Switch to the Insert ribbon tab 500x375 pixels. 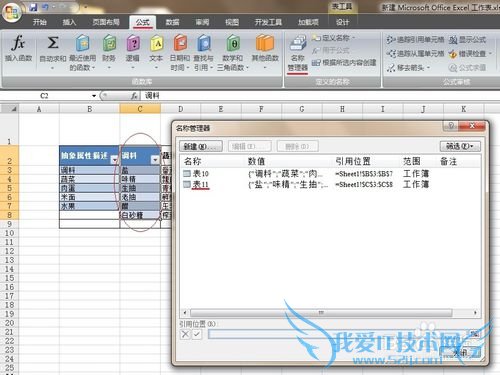pyautogui.click(x=69, y=22)
